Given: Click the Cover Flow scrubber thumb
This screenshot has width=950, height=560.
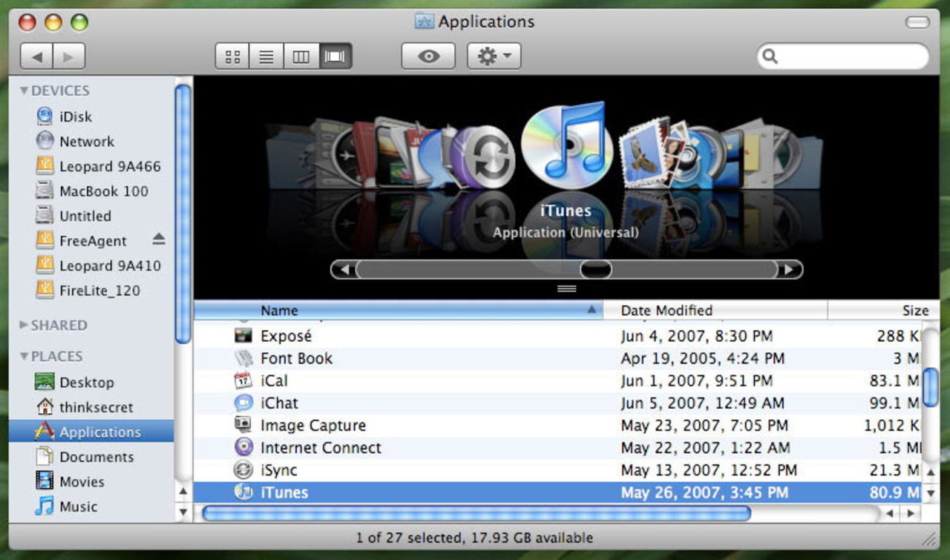Looking at the screenshot, I should 595,269.
